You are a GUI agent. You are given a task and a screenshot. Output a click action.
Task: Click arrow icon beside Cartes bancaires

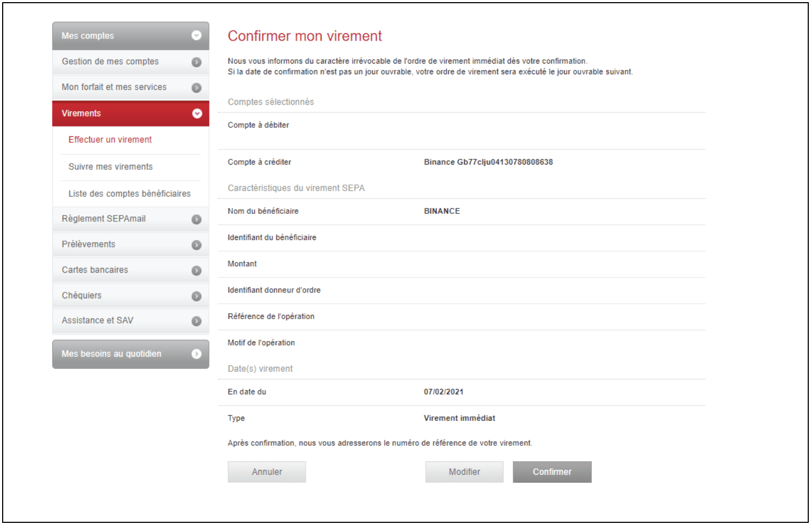pos(197,271)
